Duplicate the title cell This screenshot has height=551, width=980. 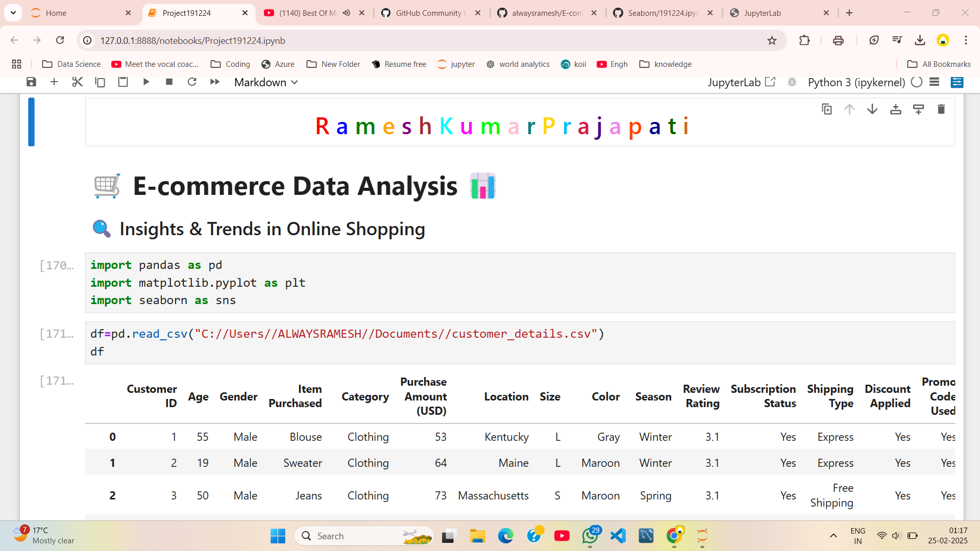[827, 109]
